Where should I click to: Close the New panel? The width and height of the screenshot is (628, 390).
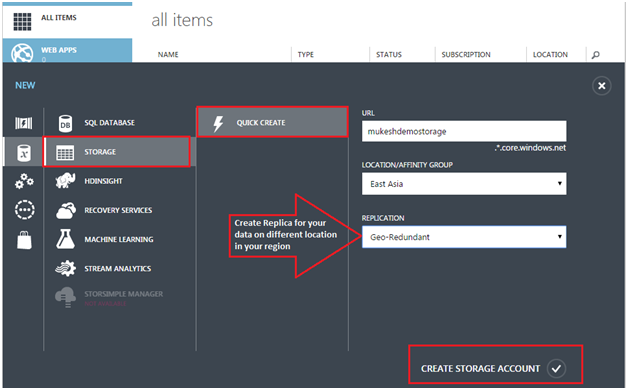[x=602, y=86]
